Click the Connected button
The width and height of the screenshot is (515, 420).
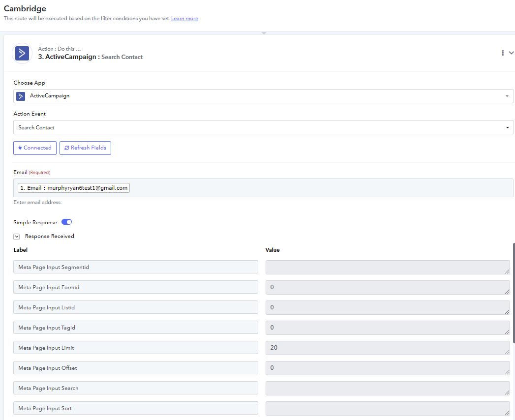tap(35, 148)
